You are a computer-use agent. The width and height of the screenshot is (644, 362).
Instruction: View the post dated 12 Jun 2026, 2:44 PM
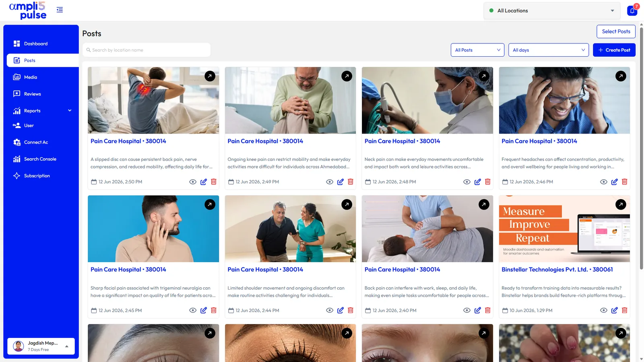coord(330,311)
